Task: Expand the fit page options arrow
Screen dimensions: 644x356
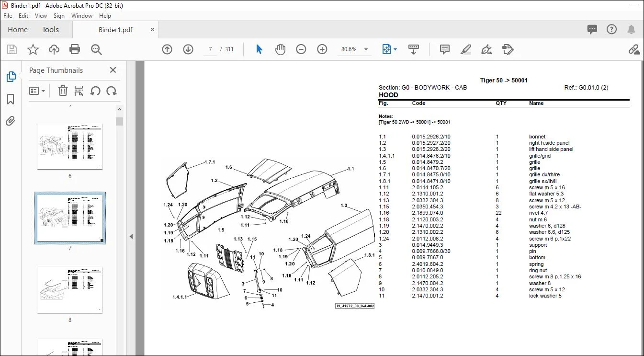Action: click(395, 49)
